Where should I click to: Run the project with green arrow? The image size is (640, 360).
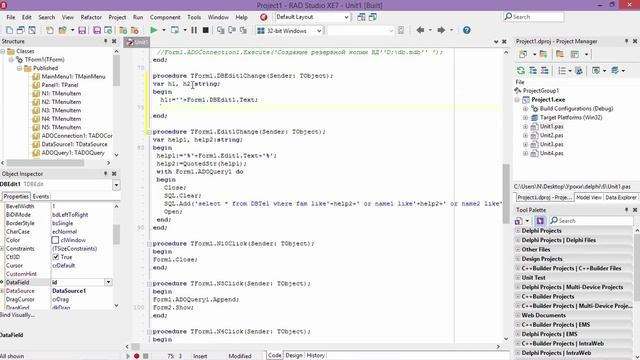pyautogui.click(x=153, y=30)
